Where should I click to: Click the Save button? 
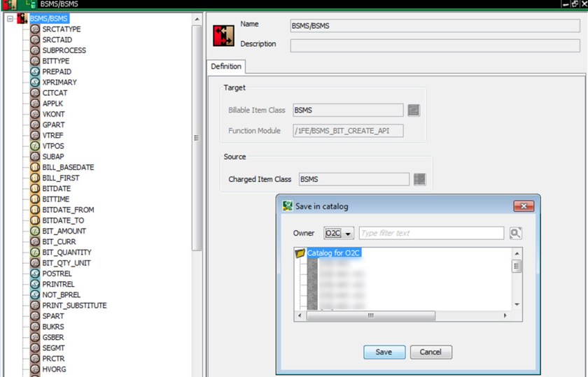(384, 352)
